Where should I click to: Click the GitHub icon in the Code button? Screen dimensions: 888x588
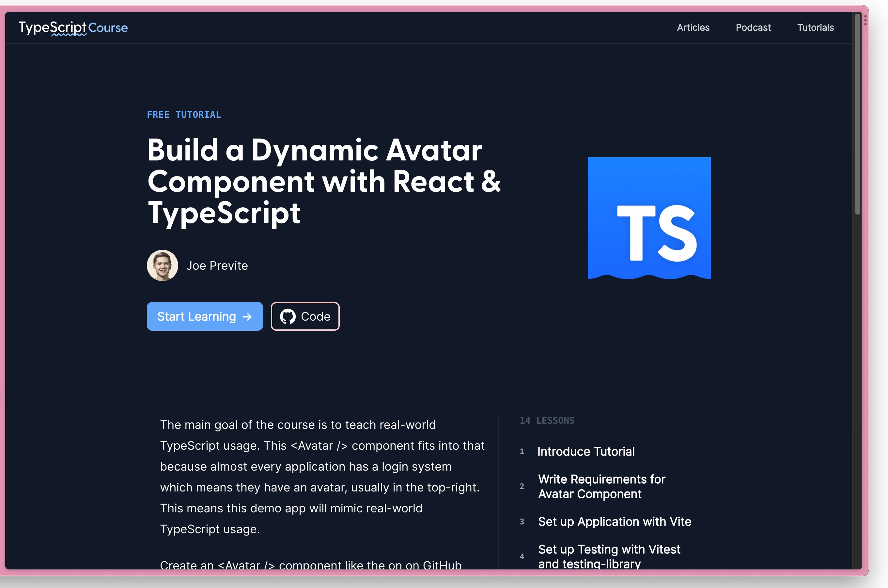288,316
